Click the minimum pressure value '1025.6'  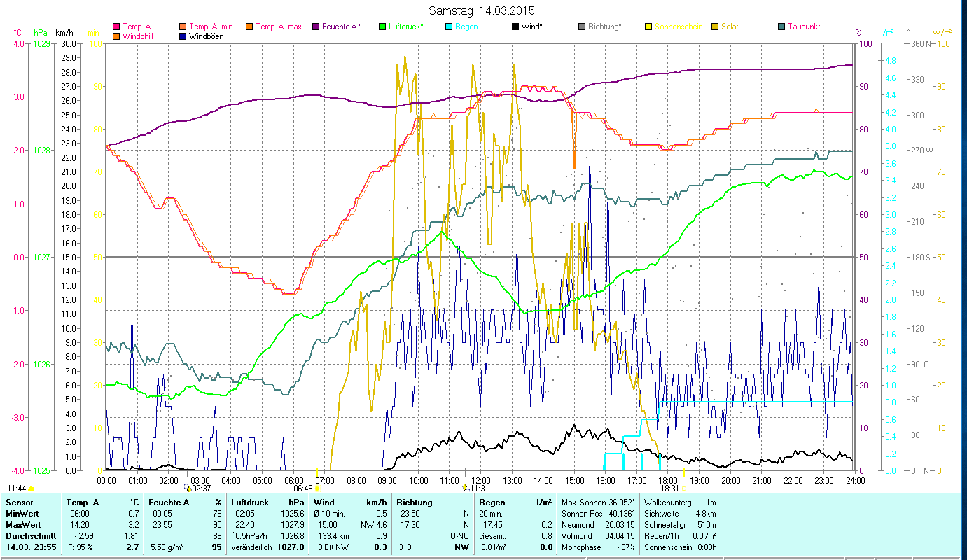(293, 513)
